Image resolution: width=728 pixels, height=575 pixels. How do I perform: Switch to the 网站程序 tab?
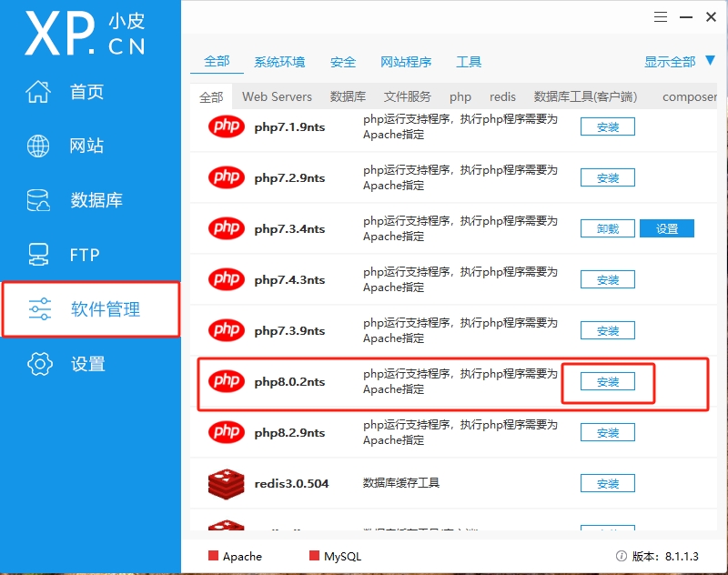pyautogui.click(x=406, y=62)
